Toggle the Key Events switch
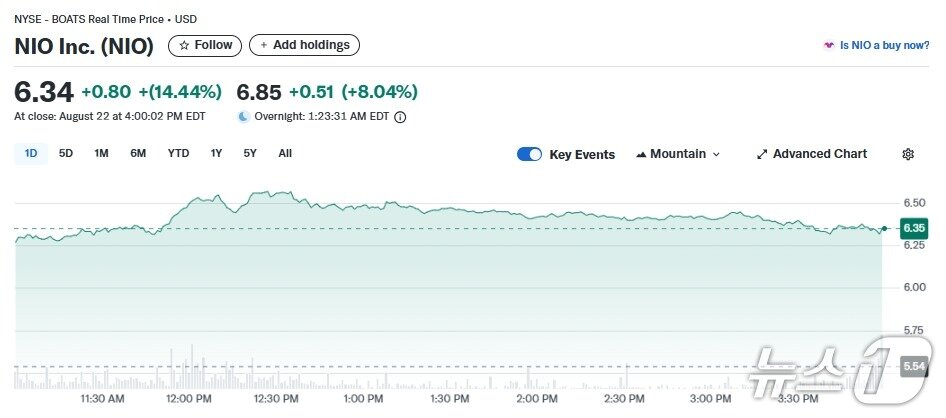Screen dimensions: 946x418 click(530, 154)
